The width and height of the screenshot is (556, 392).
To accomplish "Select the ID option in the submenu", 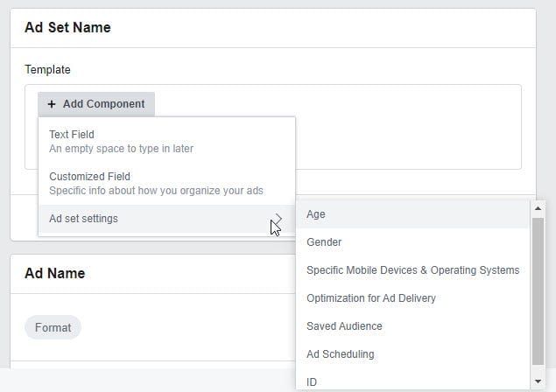I will click(x=312, y=381).
